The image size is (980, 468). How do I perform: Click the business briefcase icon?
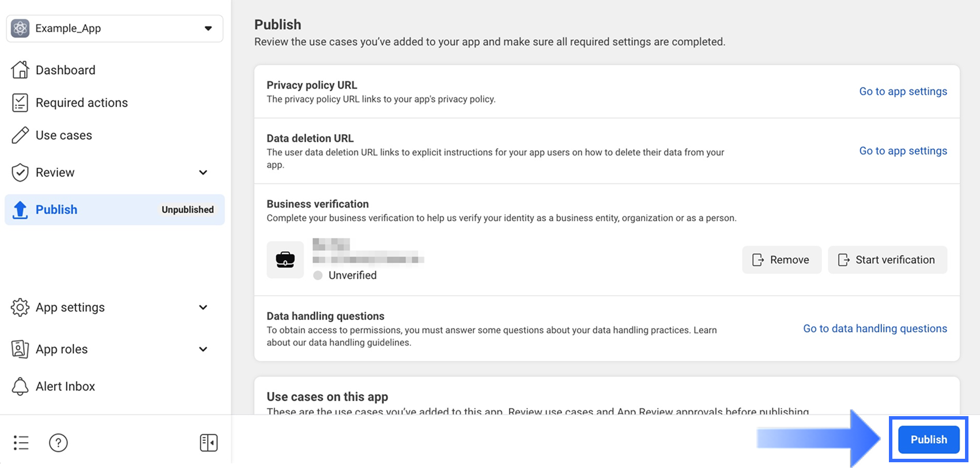[285, 260]
